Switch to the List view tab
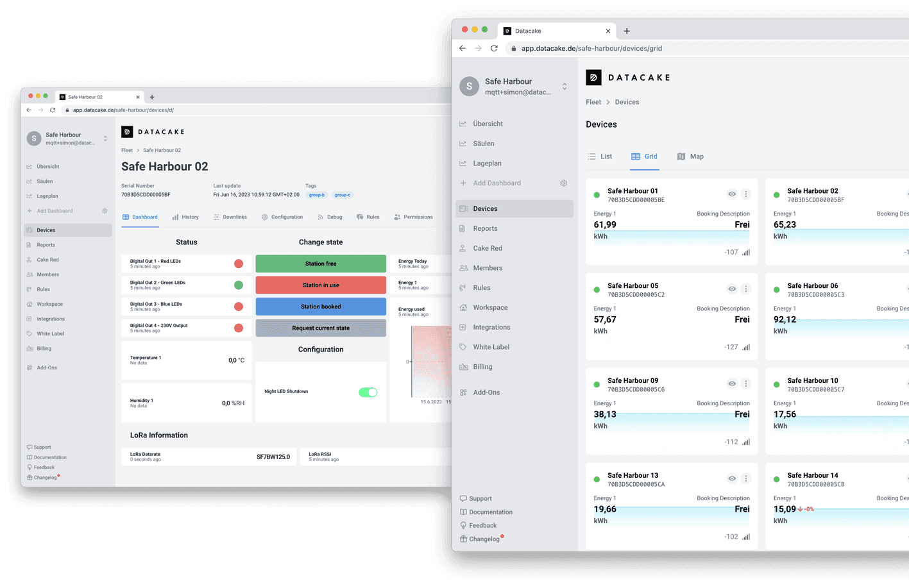This screenshot has width=909, height=588. (600, 156)
